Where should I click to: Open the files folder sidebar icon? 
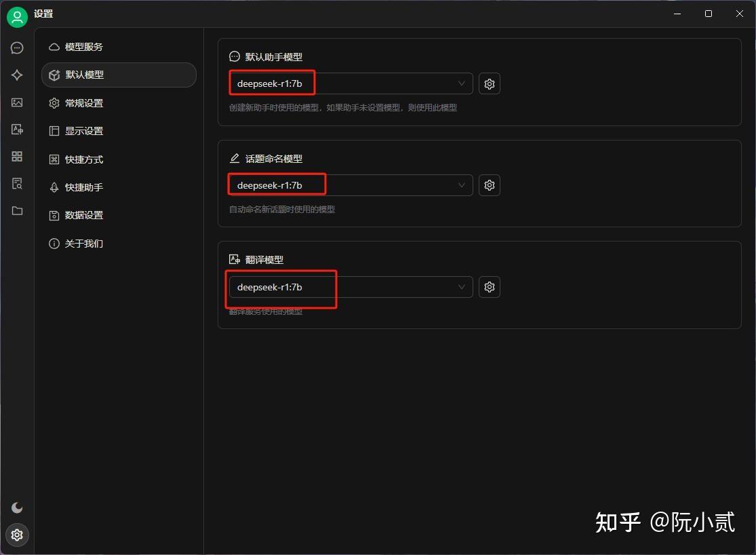coord(17,211)
